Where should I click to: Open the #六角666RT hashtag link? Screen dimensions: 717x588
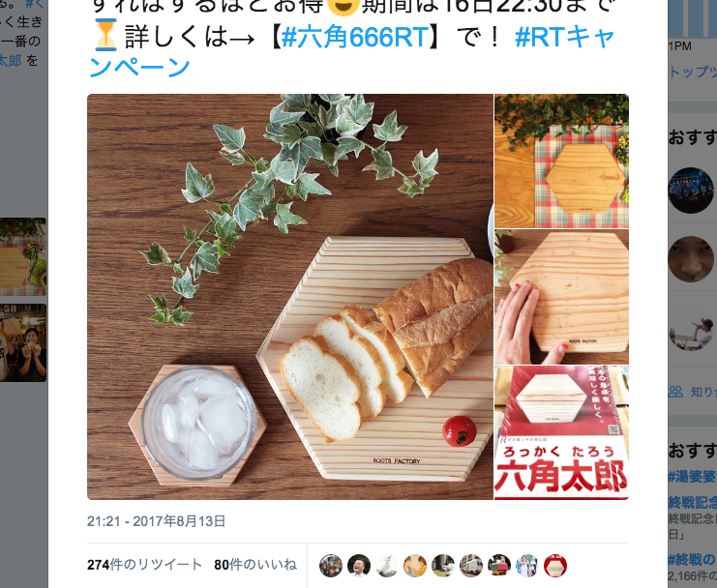[x=355, y=38]
